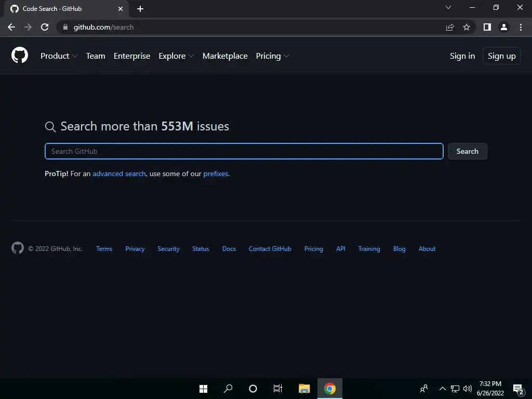Open the footer Pricing link
This screenshot has height=399, width=532.
pos(313,249)
